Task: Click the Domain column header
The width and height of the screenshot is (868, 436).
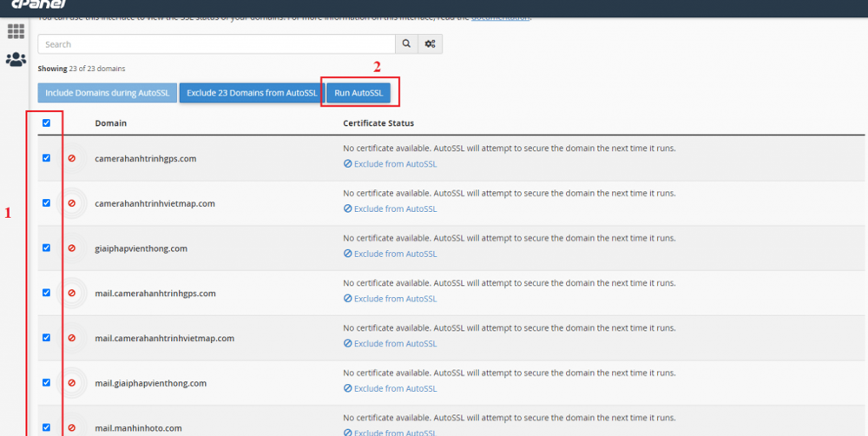Action: pos(111,123)
